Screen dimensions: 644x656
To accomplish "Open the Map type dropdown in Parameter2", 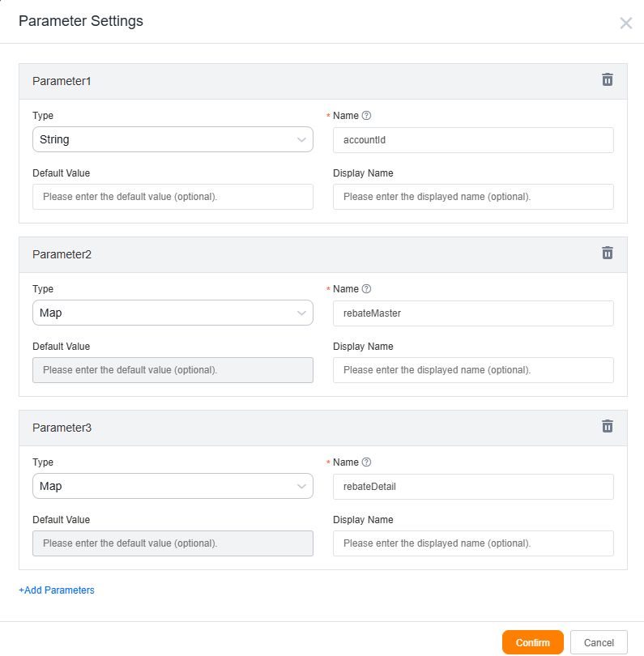I will click(x=173, y=313).
